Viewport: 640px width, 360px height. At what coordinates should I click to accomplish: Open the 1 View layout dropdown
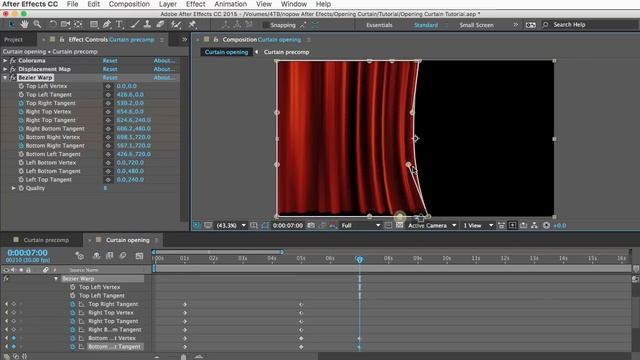pos(478,225)
